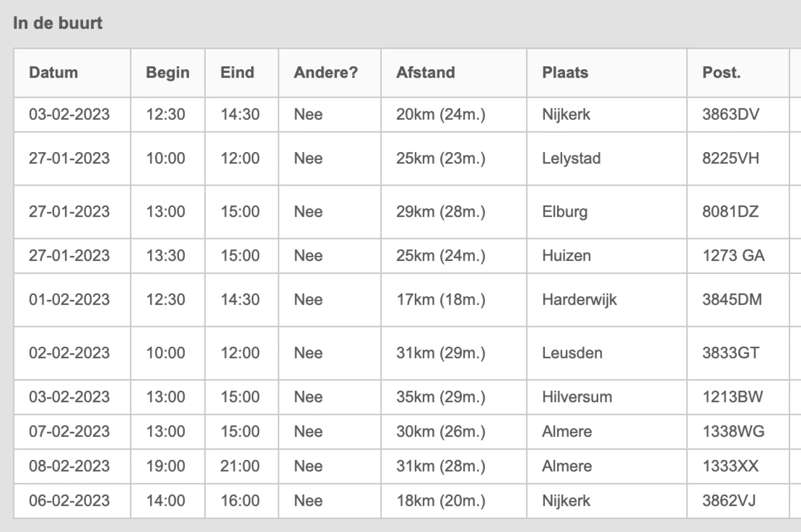This screenshot has width=801, height=532.
Task: Click the Andere? column header
Action: (326, 73)
